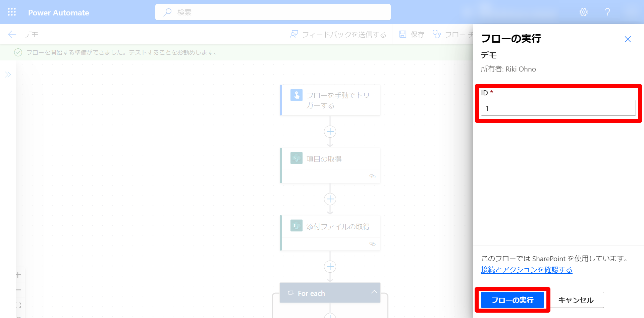Open the Power Automate settings gear
Image resolution: width=644 pixels, height=318 pixels.
tap(583, 12)
